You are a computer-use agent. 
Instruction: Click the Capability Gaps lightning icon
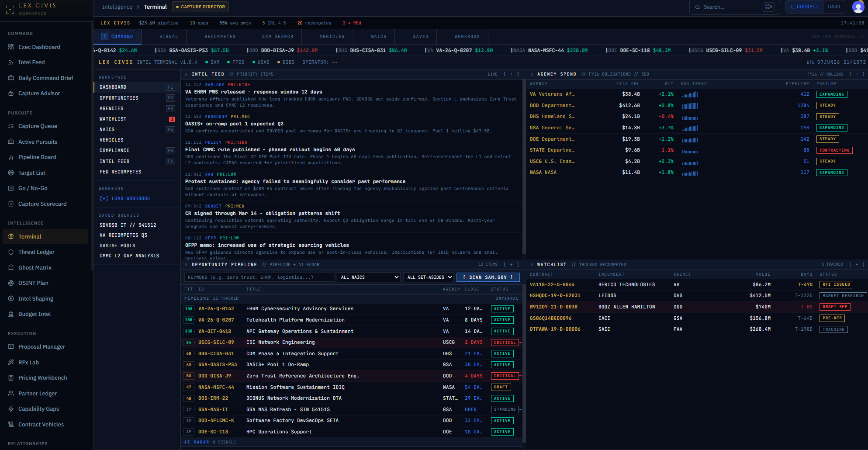(11, 409)
